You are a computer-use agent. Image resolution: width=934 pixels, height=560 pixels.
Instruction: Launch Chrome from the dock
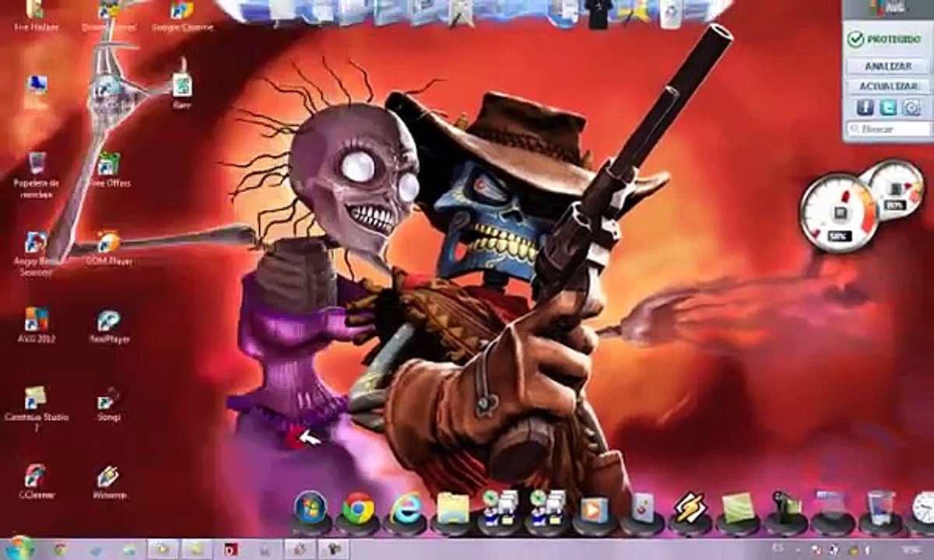[x=357, y=509]
